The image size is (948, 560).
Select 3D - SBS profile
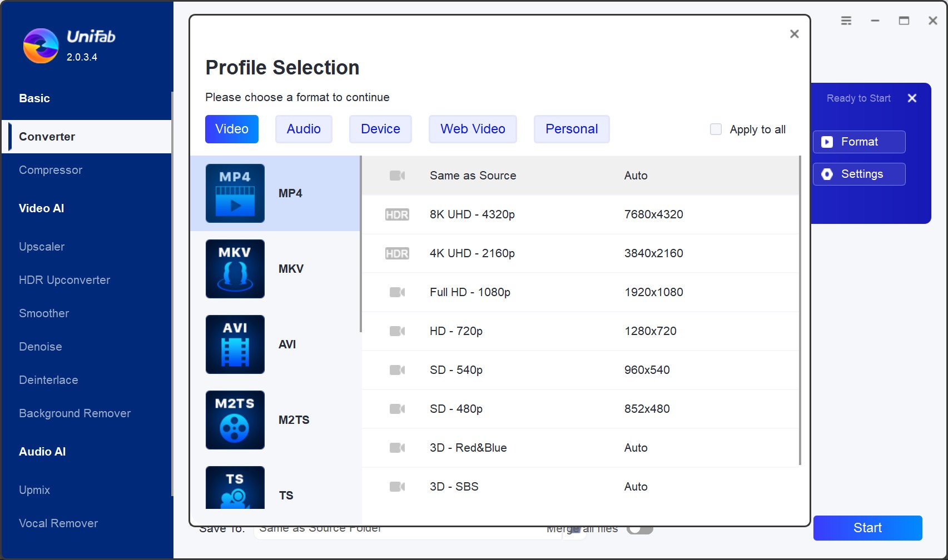580,487
